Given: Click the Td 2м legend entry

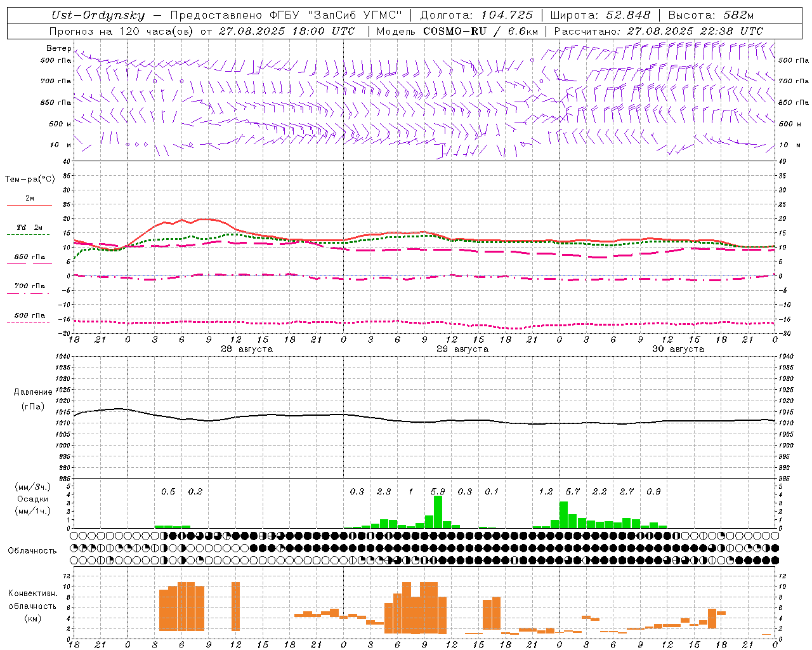Looking at the screenshot, I should (30, 227).
